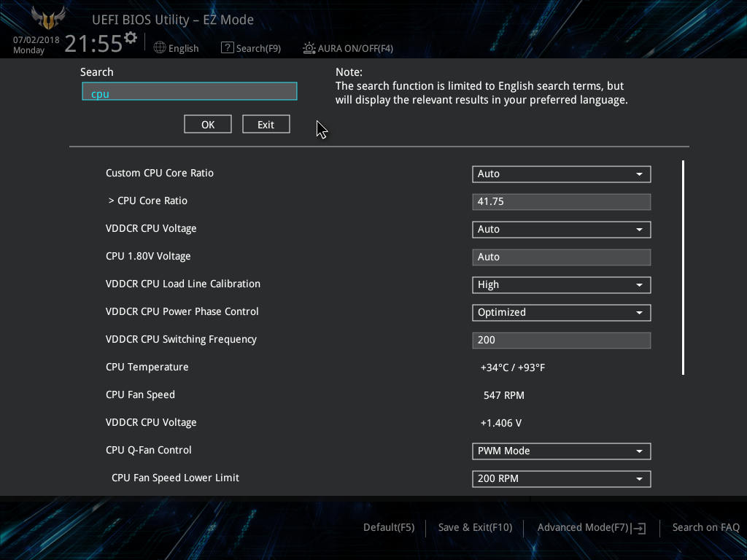This screenshot has width=747, height=560.
Task: Click the results list vertical scrollbar
Action: pos(683,268)
